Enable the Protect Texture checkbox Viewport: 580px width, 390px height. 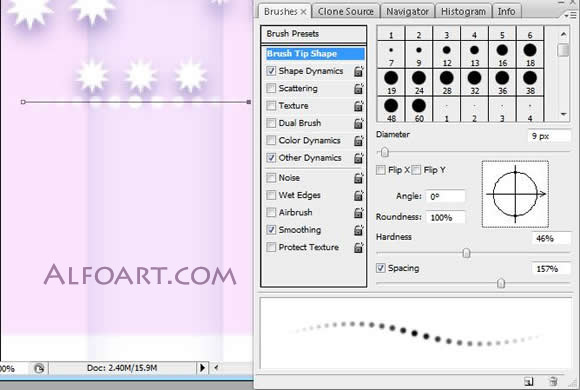click(x=271, y=247)
